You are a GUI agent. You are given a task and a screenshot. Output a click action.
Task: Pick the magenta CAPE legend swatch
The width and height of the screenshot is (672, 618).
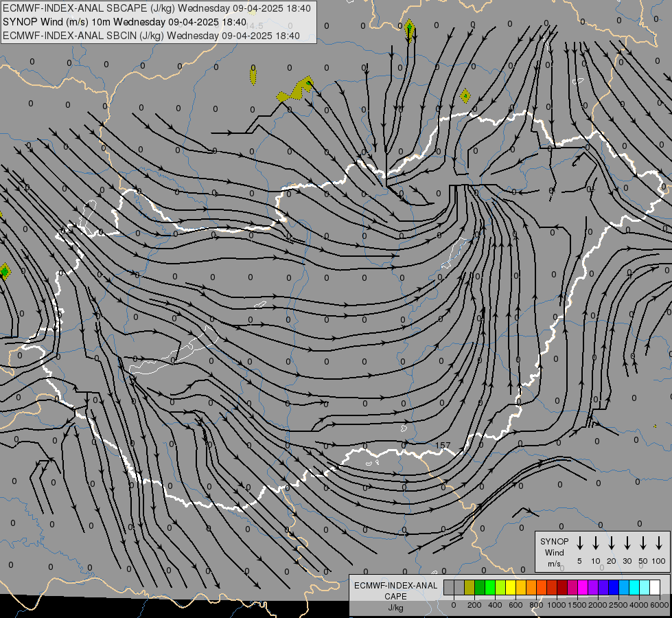coord(583,587)
